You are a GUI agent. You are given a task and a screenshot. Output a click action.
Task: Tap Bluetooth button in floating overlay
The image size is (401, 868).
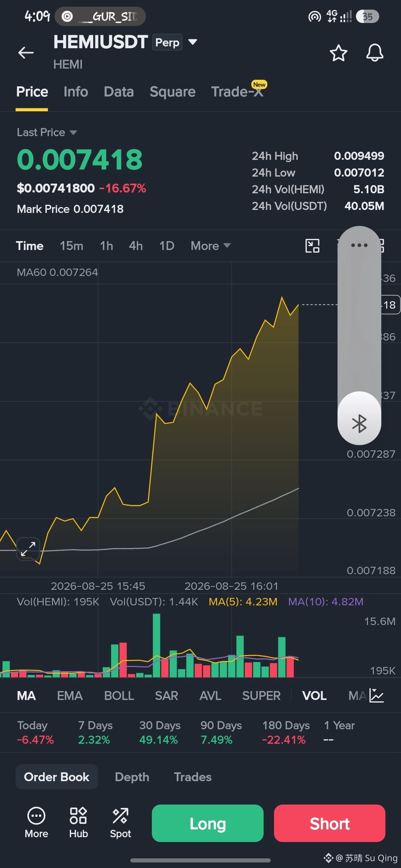[359, 423]
